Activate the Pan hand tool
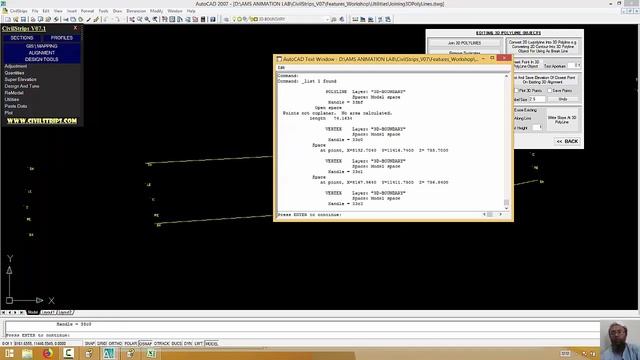 point(132,19)
